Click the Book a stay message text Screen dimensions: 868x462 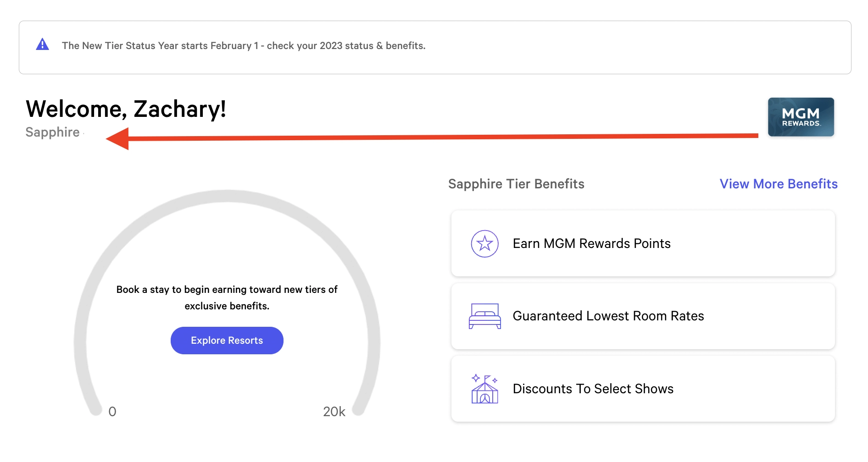(227, 297)
